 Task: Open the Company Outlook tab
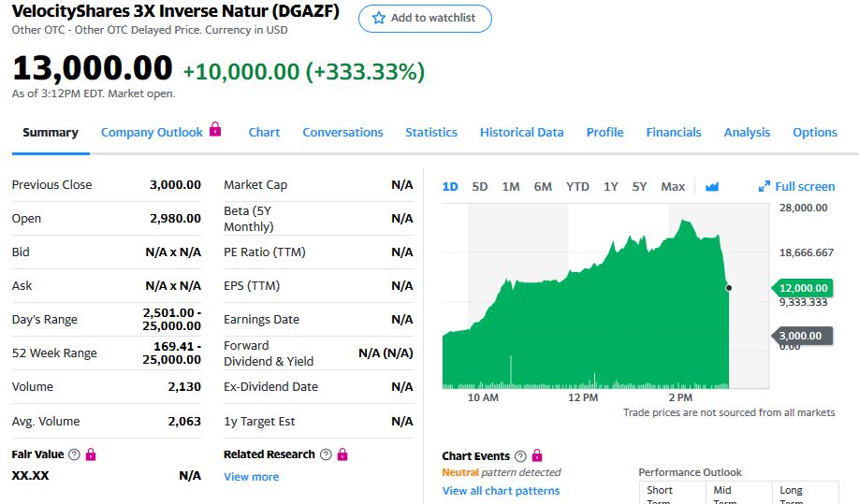click(152, 133)
